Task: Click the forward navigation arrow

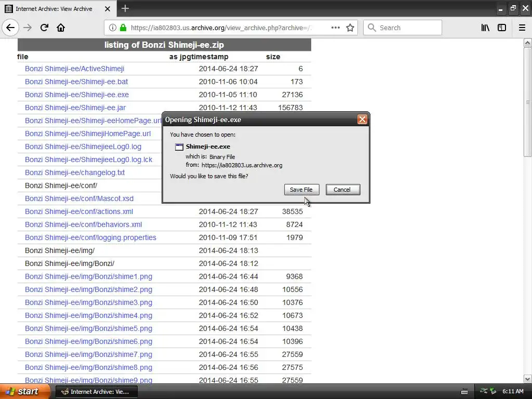Action: tap(28, 28)
